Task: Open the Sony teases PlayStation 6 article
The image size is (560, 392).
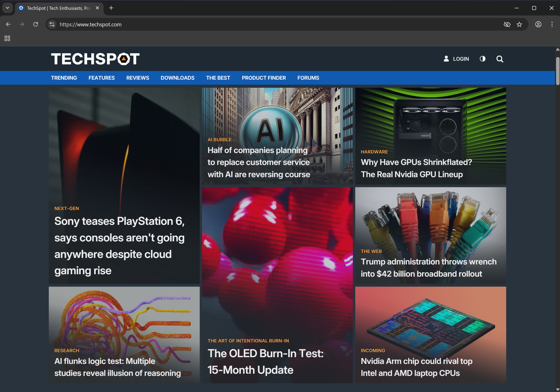Action: (119, 246)
